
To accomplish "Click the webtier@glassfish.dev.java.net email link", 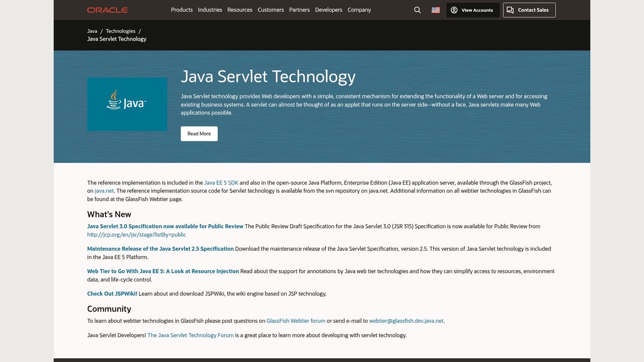I will click(406, 321).
